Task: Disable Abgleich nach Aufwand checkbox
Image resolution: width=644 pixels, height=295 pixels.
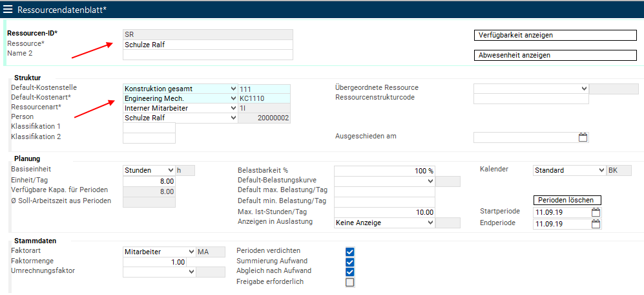Action: point(350,272)
